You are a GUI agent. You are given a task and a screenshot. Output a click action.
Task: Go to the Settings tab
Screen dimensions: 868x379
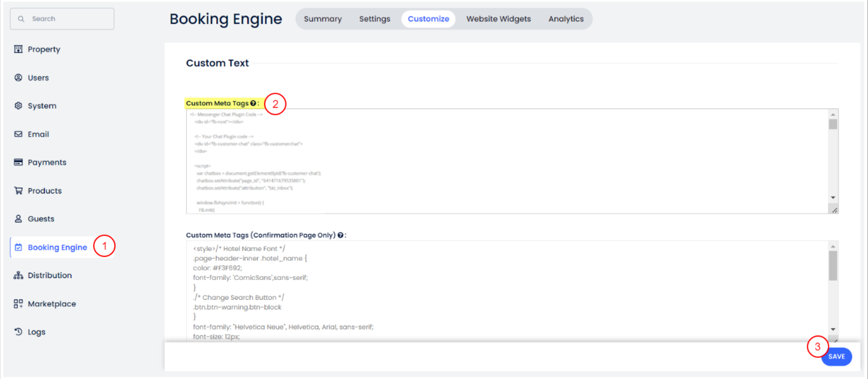(x=374, y=19)
